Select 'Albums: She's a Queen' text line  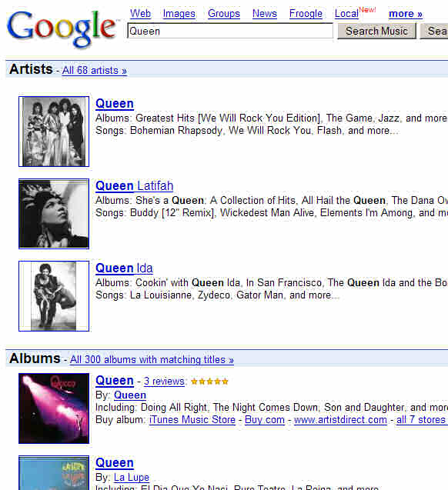(x=272, y=200)
